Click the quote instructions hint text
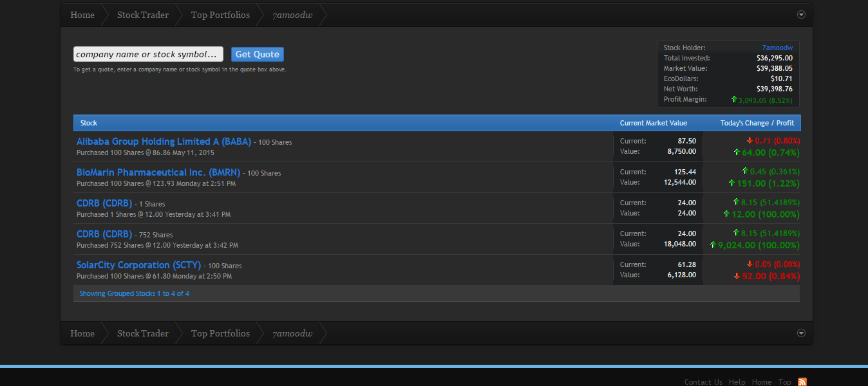Screen dimensions: 868x386 coord(180,69)
